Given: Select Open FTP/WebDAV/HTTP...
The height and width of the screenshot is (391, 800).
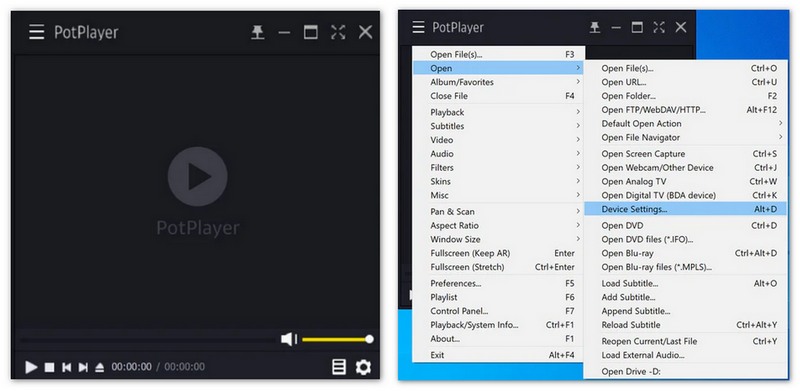Looking at the screenshot, I should coord(685,109).
